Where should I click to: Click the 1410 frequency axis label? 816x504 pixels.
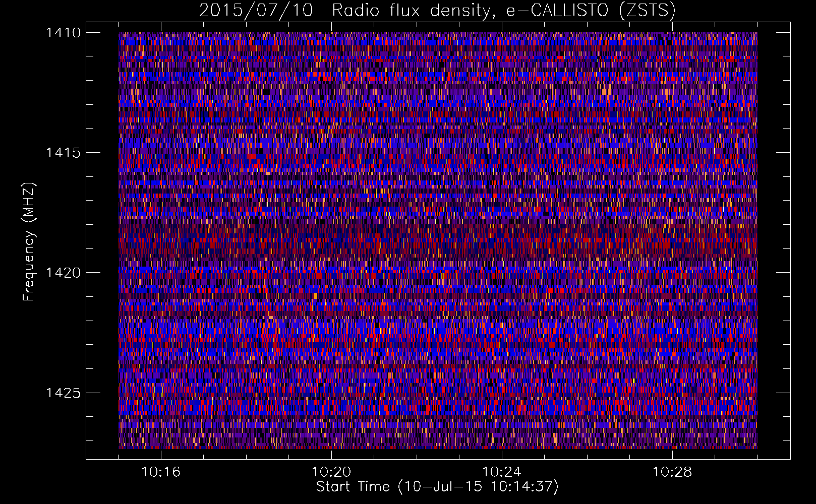click(x=63, y=33)
